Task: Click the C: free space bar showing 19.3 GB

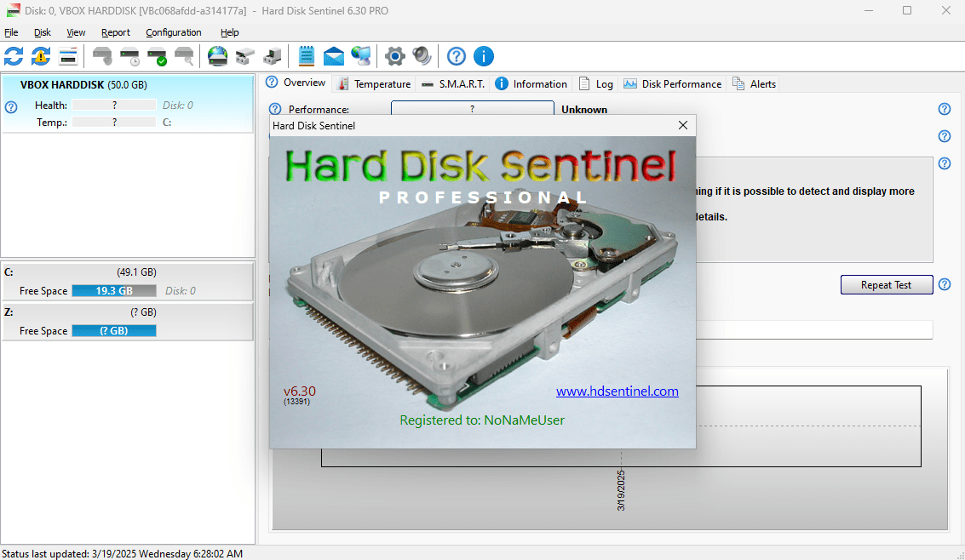Action: pyautogui.click(x=114, y=291)
